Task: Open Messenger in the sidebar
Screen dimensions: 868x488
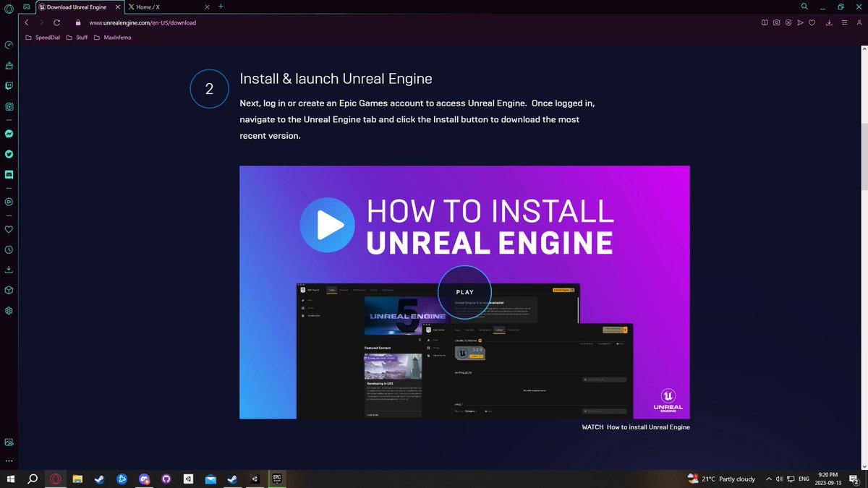Action: point(9,134)
